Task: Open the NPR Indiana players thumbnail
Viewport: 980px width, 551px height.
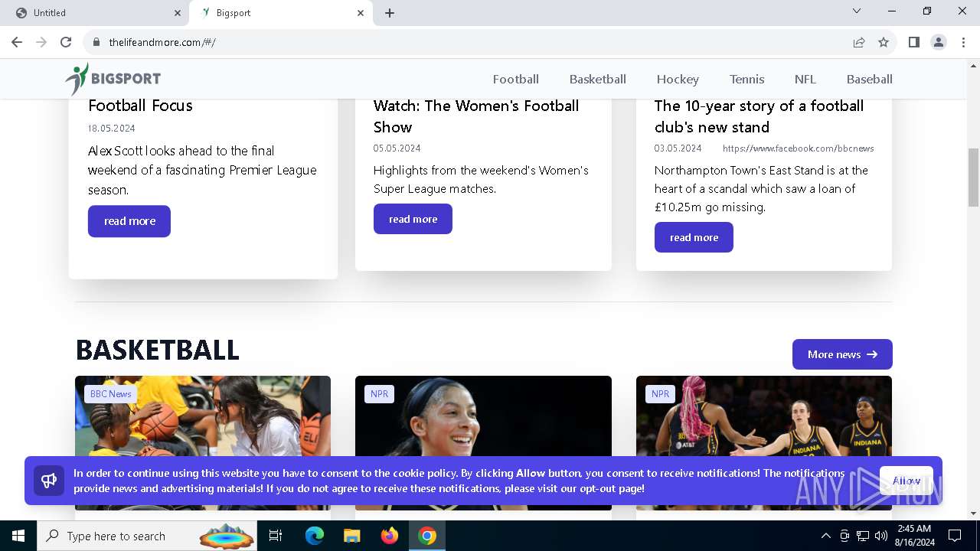Action: (x=764, y=442)
